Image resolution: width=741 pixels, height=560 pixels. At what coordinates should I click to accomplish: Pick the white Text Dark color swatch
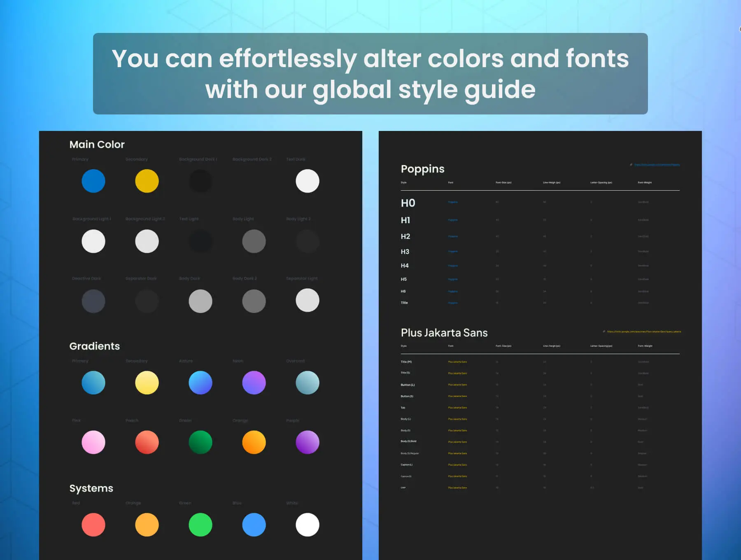[308, 181]
